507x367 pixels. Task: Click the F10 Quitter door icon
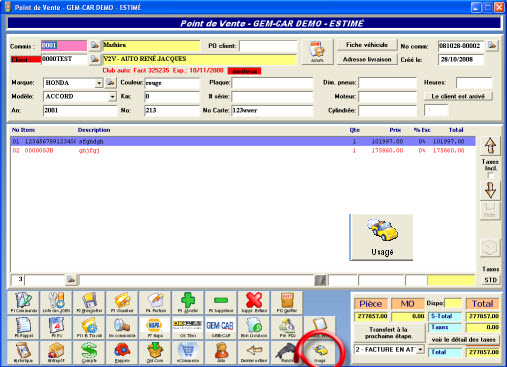coord(287,303)
